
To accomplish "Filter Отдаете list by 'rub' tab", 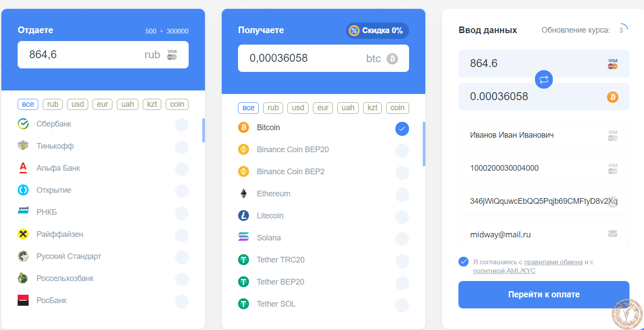I will tap(53, 104).
